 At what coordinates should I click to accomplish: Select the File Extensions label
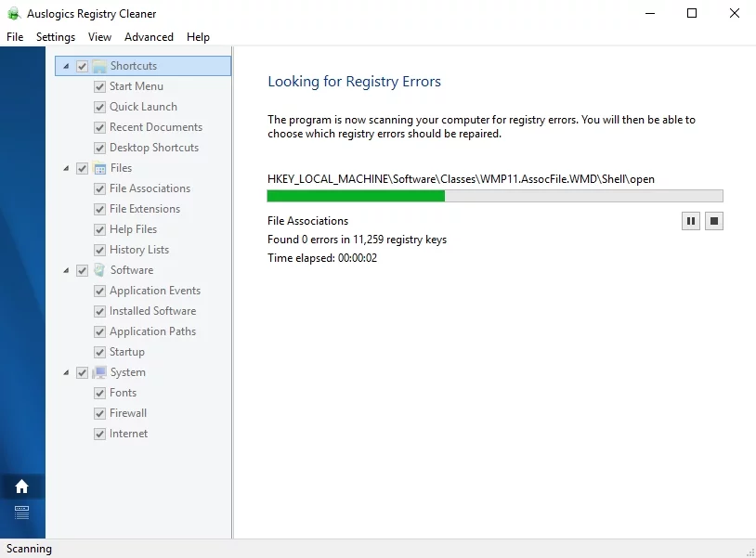145,209
